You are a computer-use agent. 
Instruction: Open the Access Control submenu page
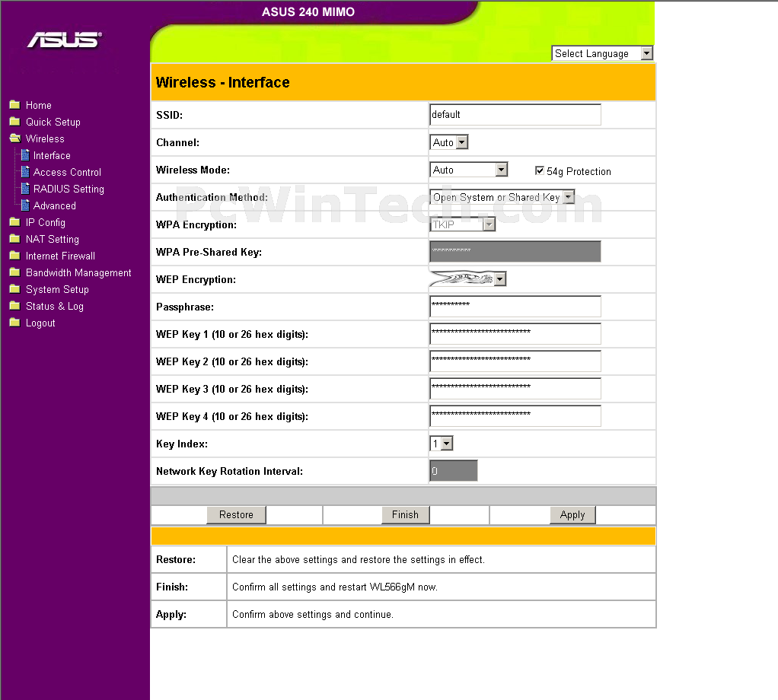pyautogui.click(x=68, y=173)
